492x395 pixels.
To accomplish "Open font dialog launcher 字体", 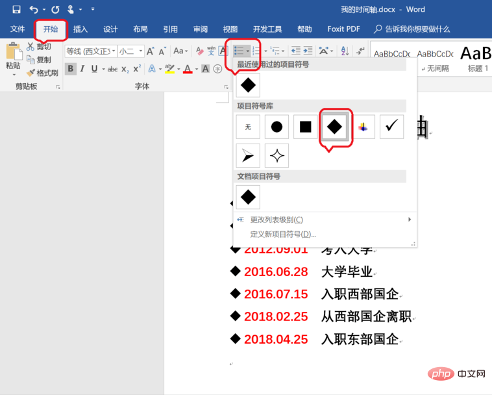I will 226,87.
